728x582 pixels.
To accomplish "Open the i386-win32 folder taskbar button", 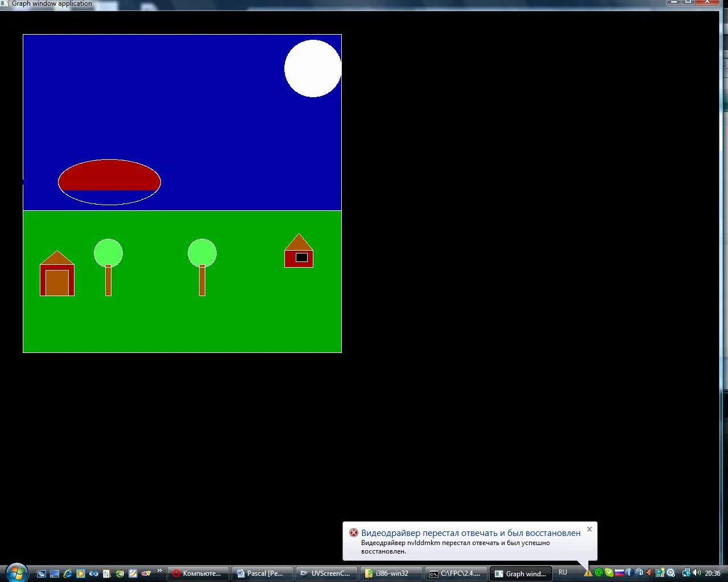I will pyautogui.click(x=391, y=573).
